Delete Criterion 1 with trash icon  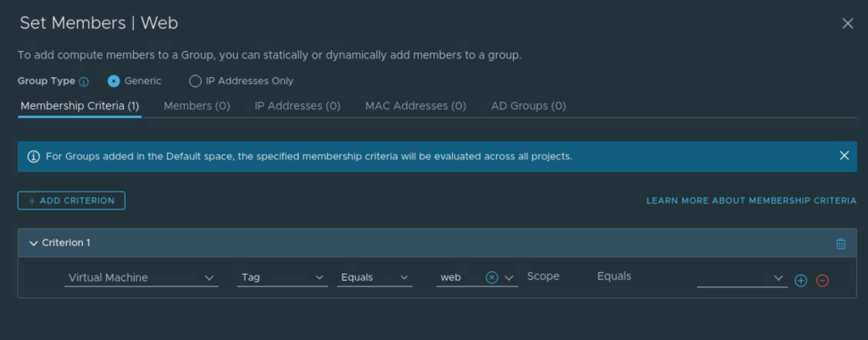coord(840,243)
